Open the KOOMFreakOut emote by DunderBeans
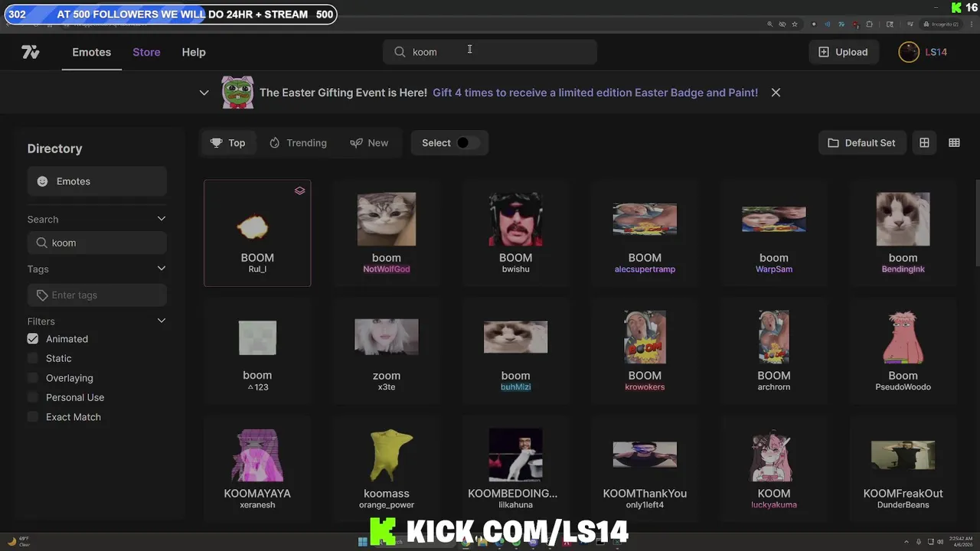Image resolution: width=980 pixels, height=551 pixels. coord(903,468)
